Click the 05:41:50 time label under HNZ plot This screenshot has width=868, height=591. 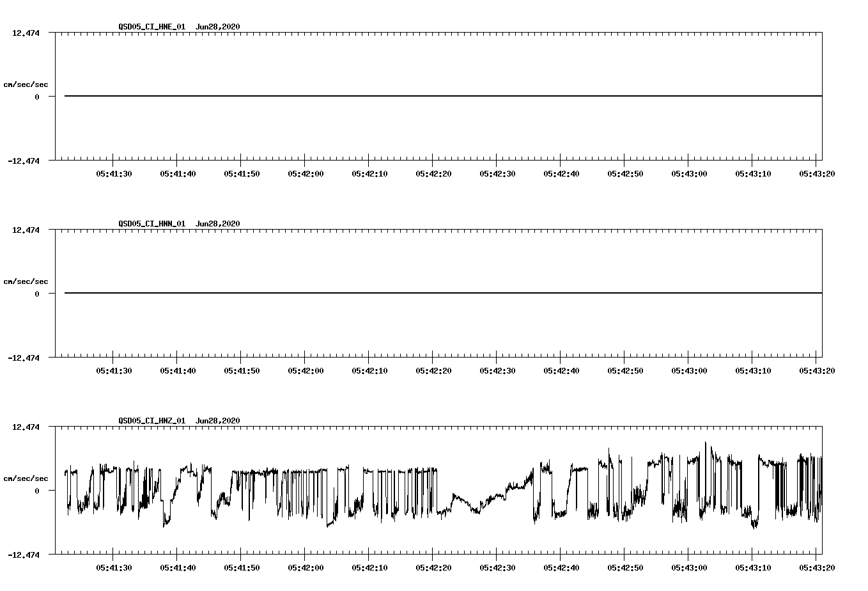[x=242, y=567]
